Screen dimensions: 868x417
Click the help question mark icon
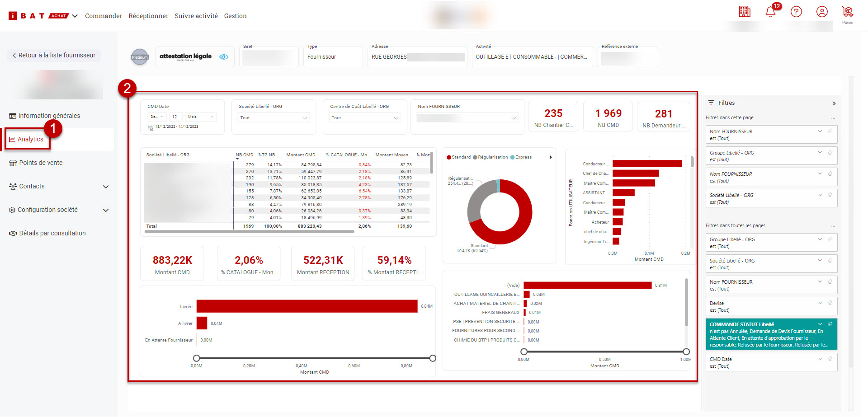pos(796,12)
